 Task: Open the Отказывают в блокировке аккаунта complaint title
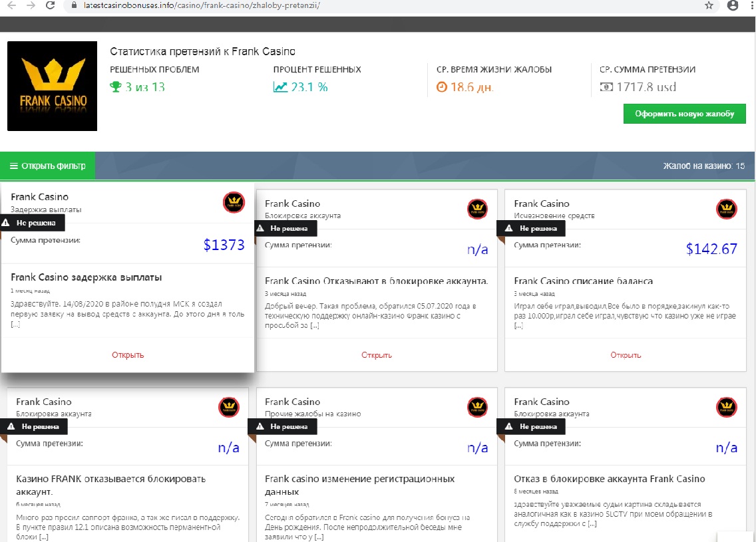tap(377, 281)
